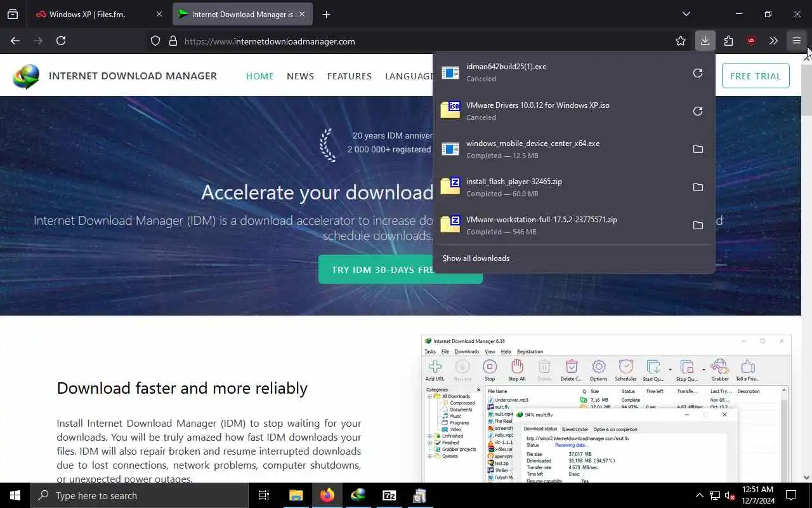
Task: Open Task View on taskbar
Action: [264, 495]
